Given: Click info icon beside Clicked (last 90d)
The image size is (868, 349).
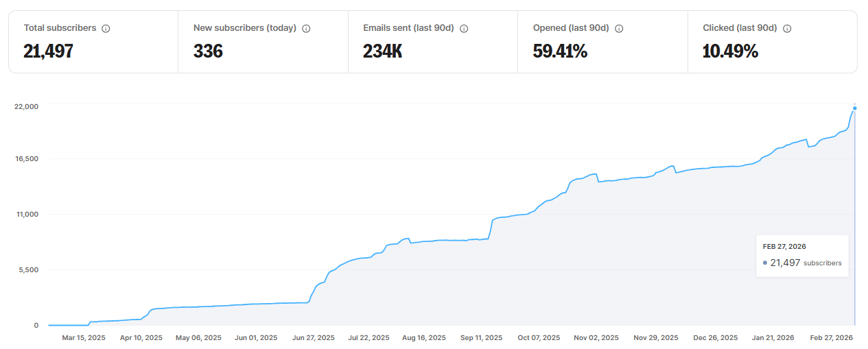Looking at the screenshot, I should [x=787, y=29].
